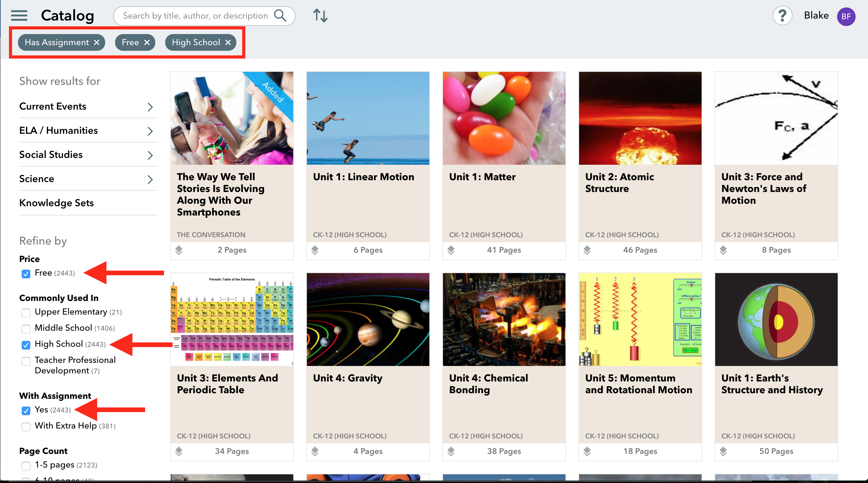Open Unit 2: Atomic Structure title
Screen dimensions: 868x483
pos(619,182)
